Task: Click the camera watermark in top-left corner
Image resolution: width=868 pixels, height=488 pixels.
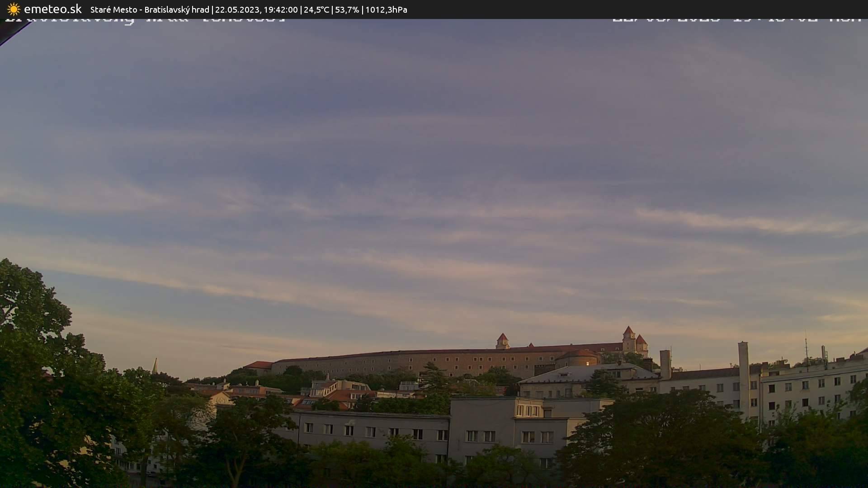Action: (x=145, y=19)
